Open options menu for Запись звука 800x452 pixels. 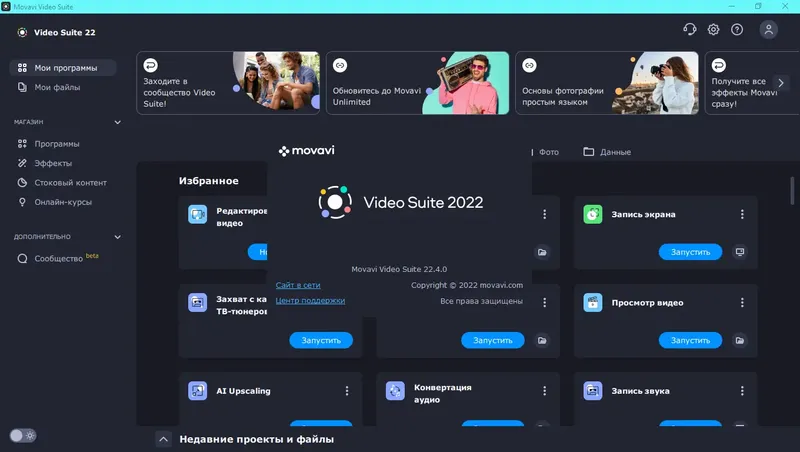coord(742,391)
